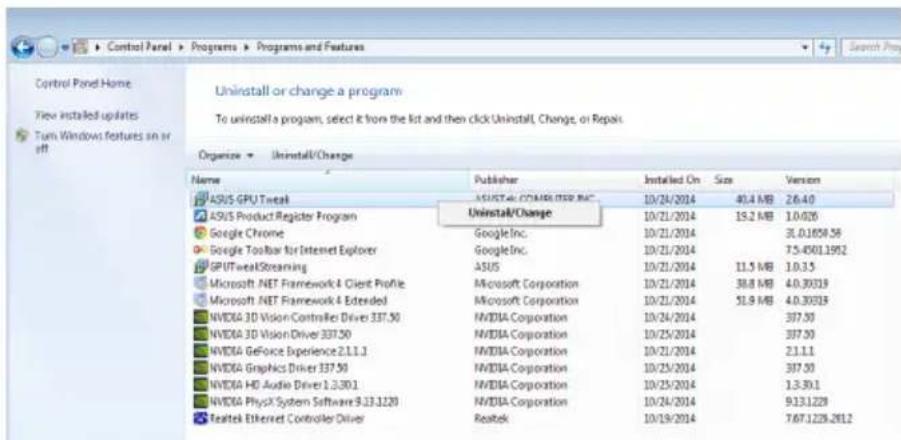Click Chrome's version 31.0.1650.58 cell

tap(813, 233)
